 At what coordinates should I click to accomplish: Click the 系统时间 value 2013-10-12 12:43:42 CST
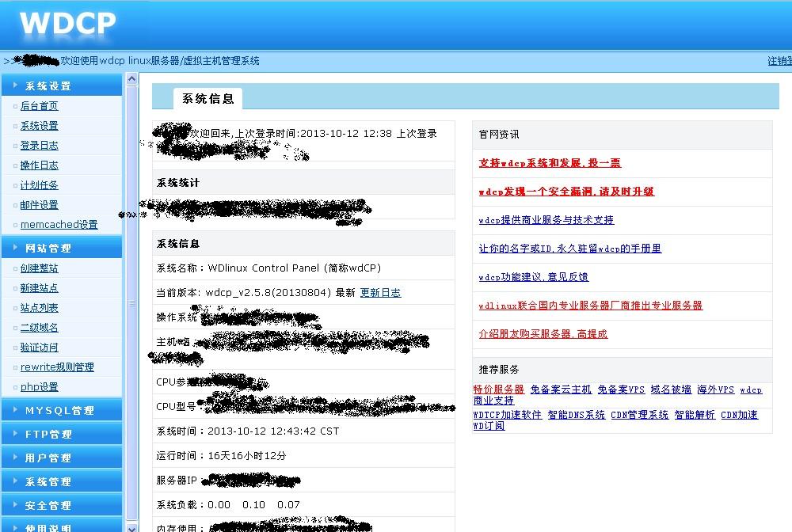(x=273, y=431)
